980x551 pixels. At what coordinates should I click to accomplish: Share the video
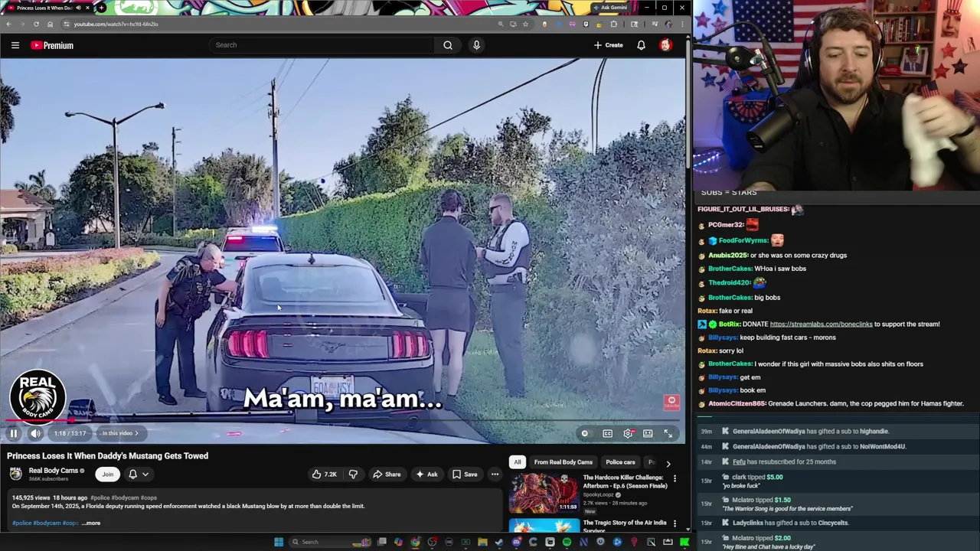(x=387, y=474)
